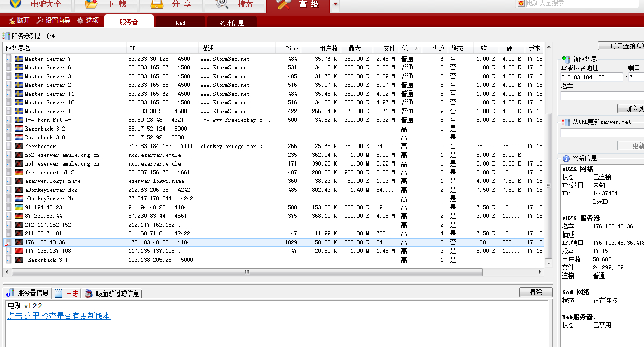Select the 高级 advanced toolbar button
644x347 pixels.
(298, 5)
